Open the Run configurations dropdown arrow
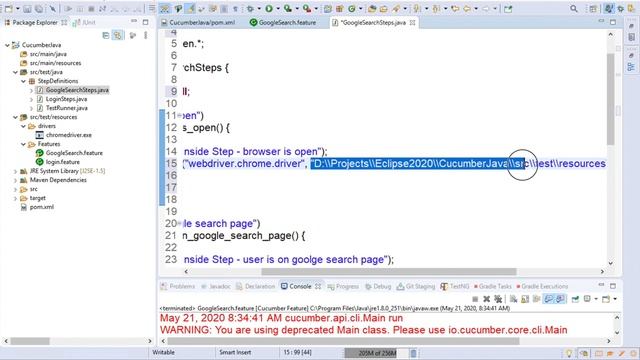Screen dimensions: 640x360 pyautogui.click(x=278, y=9)
